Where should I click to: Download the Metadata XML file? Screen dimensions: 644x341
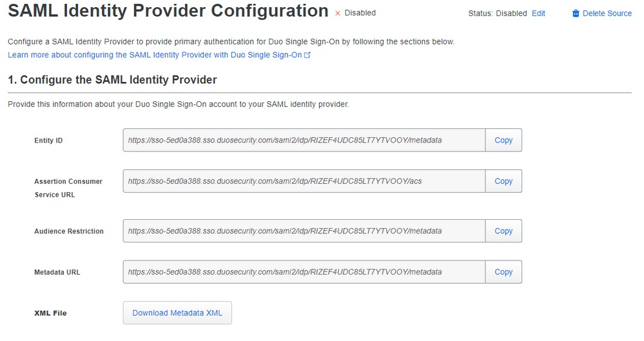click(x=177, y=313)
